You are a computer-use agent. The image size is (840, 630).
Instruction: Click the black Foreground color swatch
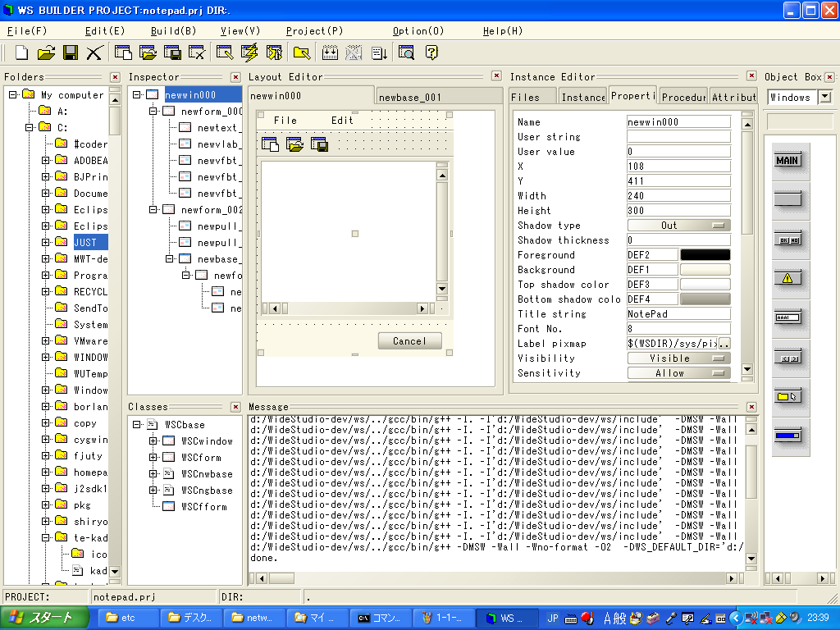click(x=705, y=255)
